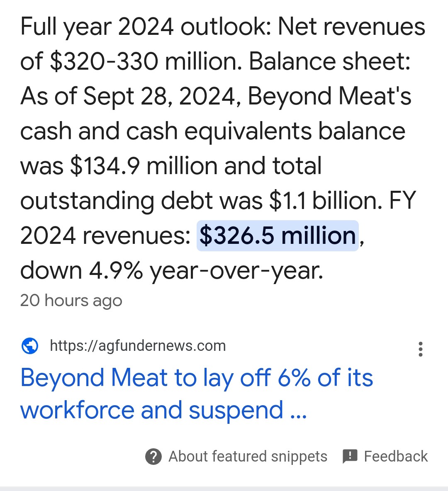The image size is (448, 491).
Task: Open "About featured snippets" info text
Action: pyautogui.click(x=248, y=456)
